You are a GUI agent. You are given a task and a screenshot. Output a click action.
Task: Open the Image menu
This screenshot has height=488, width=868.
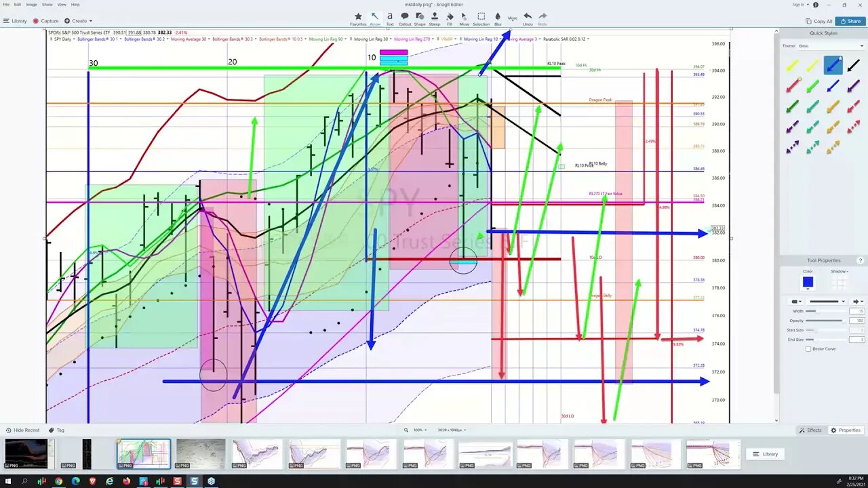31,4
